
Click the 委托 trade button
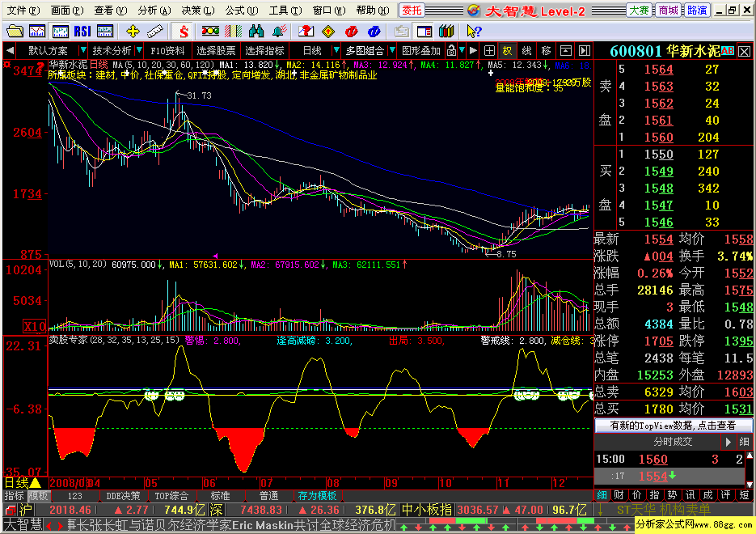pyautogui.click(x=412, y=11)
